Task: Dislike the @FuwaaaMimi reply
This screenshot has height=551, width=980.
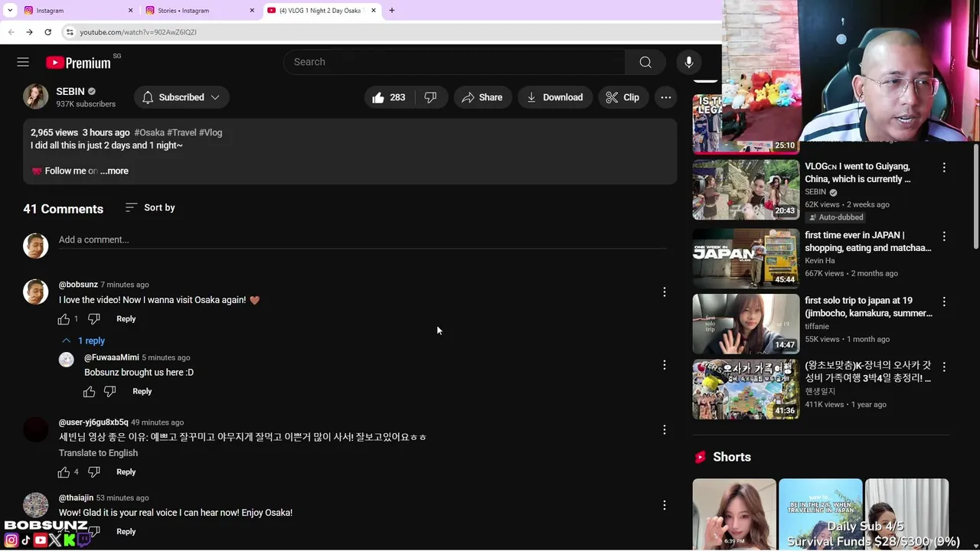Action: point(109,392)
